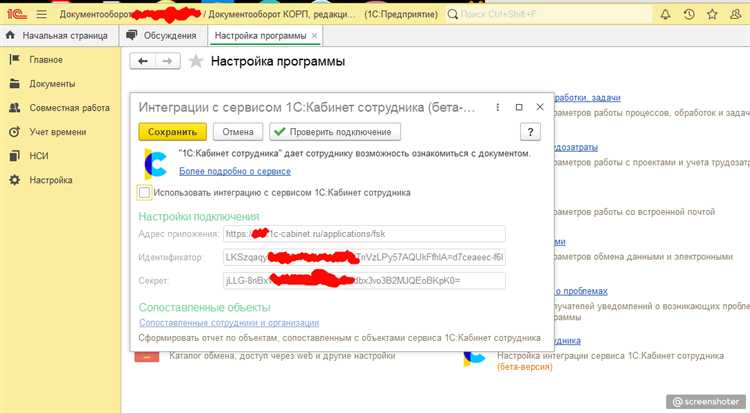The width and height of the screenshot is (750, 413).
Task: Click the Главное flag icon
Action: [15, 59]
